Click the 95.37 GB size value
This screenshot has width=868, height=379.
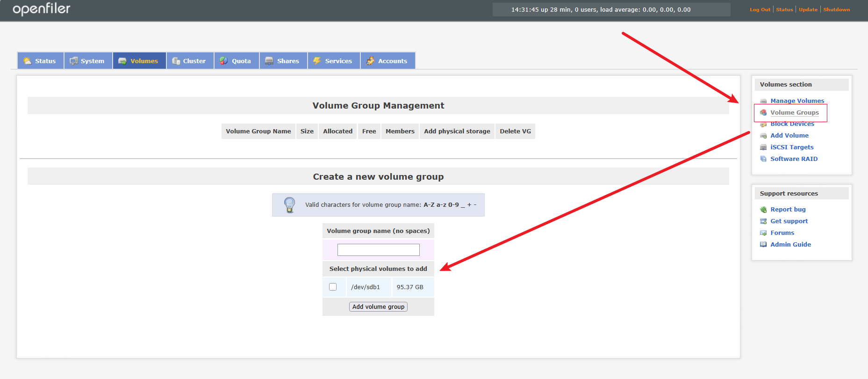pos(410,287)
